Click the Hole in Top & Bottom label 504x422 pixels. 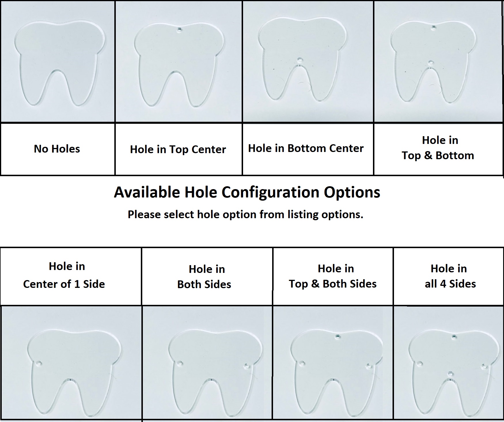438,148
